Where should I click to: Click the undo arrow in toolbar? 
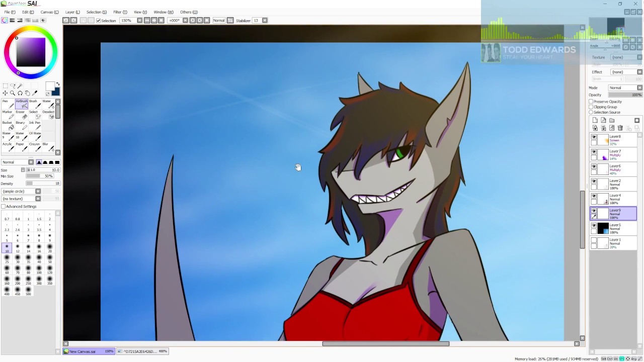66,20
